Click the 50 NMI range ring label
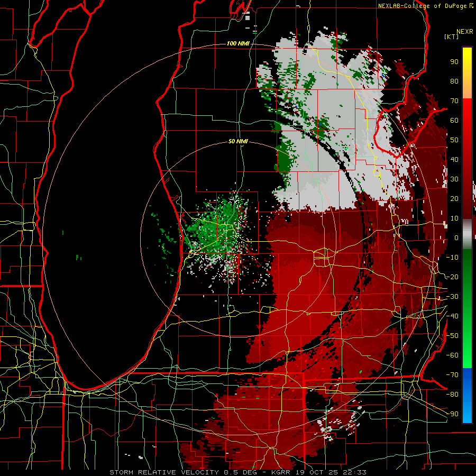The width and height of the screenshot is (476, 476). point(238,141)
